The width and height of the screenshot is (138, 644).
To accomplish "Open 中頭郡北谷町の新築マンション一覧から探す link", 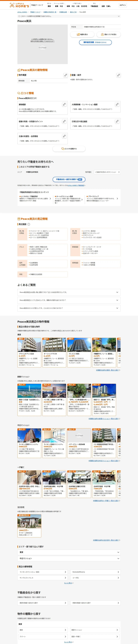I will (103, 419).
